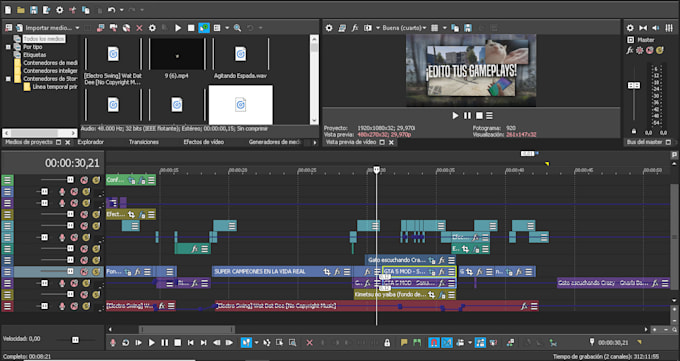680x361 pixels.
Task: Save the project using the floppy icon
Action: click(34, 10)
